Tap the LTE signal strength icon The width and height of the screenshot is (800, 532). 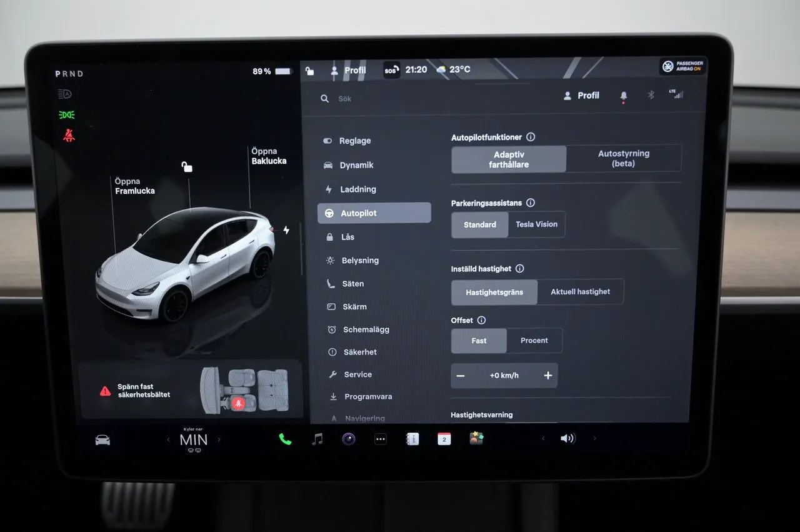[676, 94]
